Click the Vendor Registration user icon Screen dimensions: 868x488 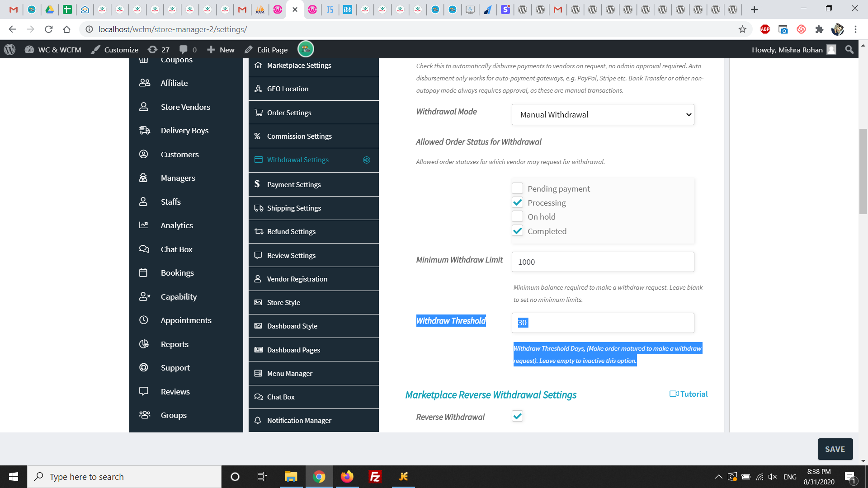(258, 279)
